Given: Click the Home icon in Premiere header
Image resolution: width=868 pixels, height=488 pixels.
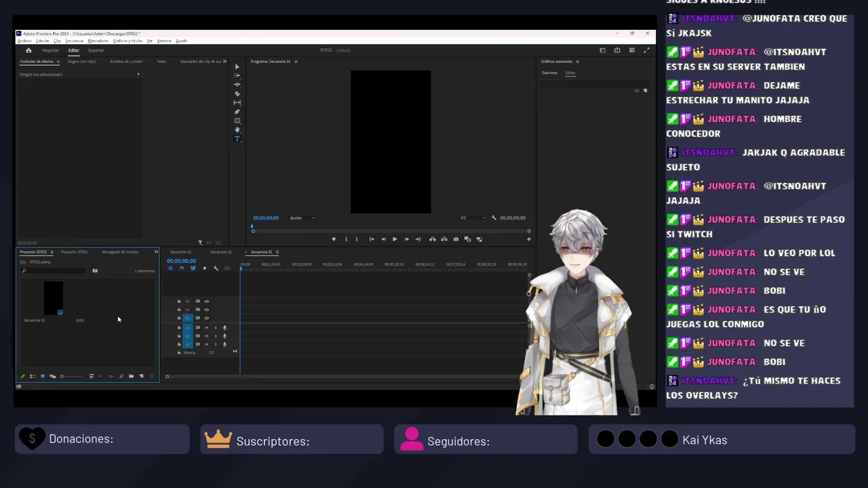Looking at the screenshot, I should click(x=28, y=50).
